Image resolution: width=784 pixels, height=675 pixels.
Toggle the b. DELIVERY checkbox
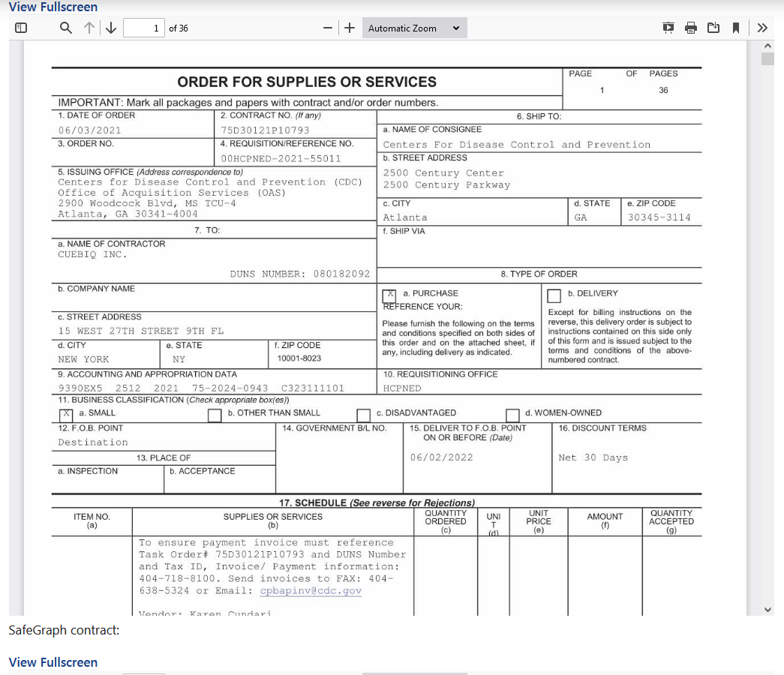pos(554,295)
